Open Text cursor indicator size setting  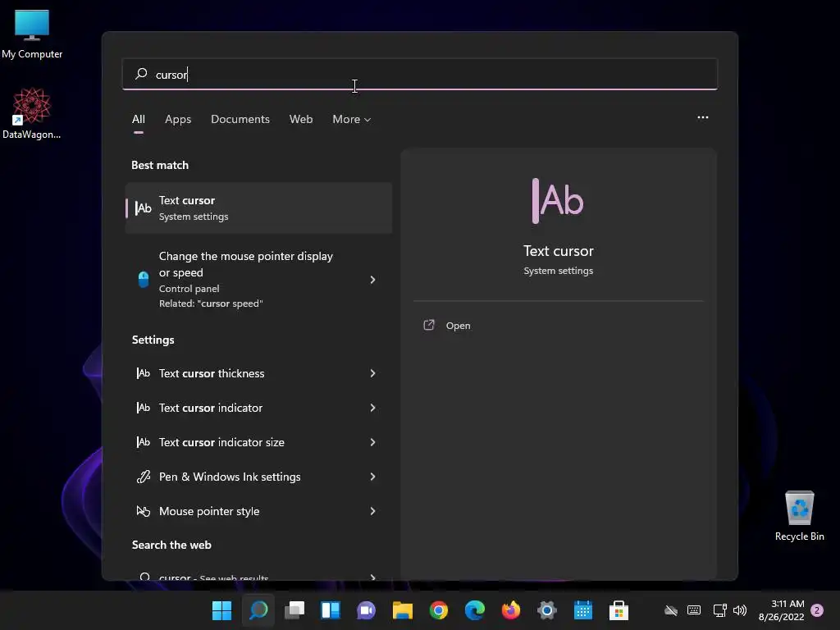[258, 442]
